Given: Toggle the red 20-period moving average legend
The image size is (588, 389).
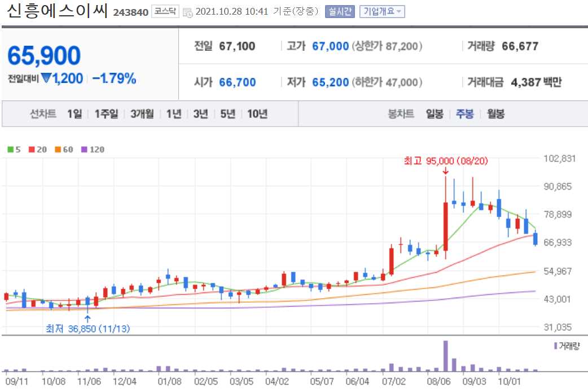Looking at the screenshot, I should pos(35,150).
